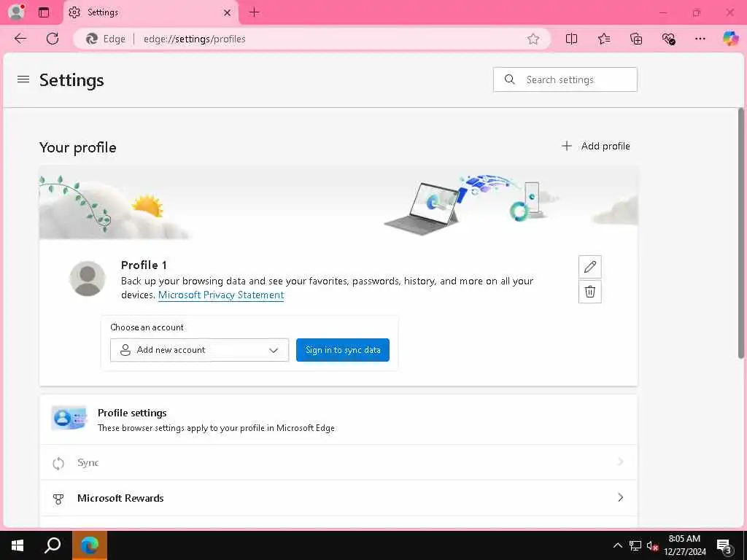The image size is (747, 560).
Task: Open split screen view
Action: pos(571,39)
